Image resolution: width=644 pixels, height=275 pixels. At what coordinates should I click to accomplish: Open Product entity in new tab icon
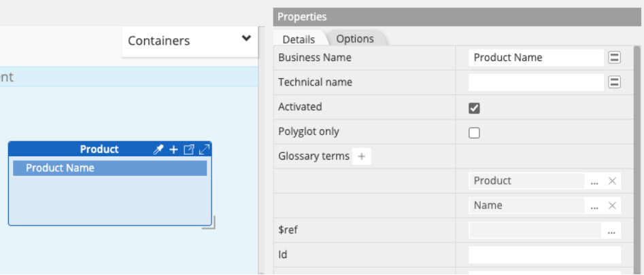point(189,149)
